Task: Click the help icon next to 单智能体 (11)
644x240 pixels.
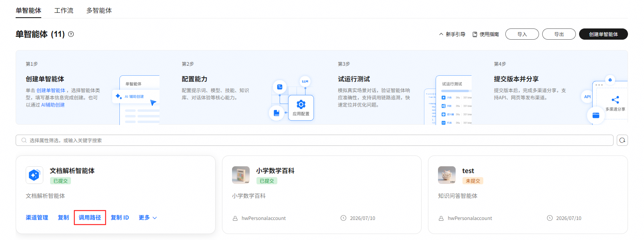Action: (71, 34)
